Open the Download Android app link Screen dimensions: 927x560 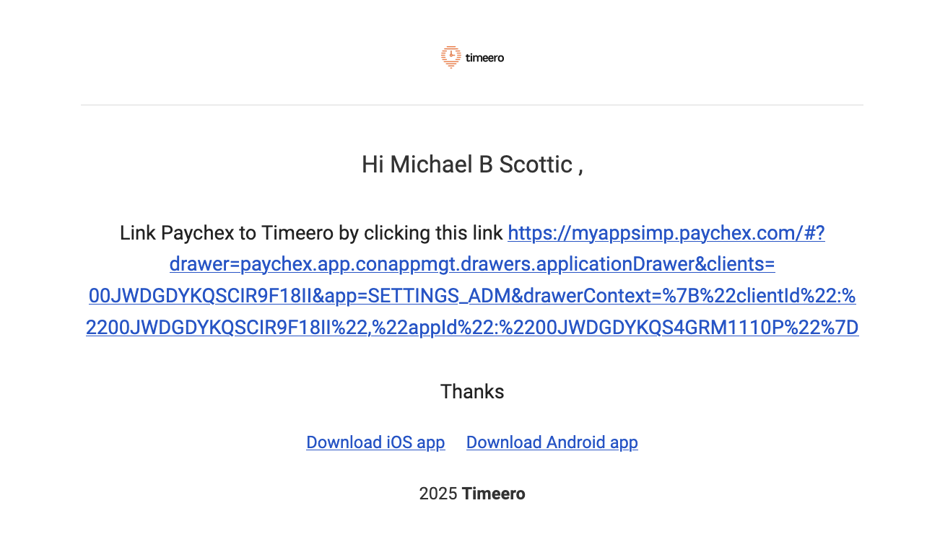tap(552, 442)
